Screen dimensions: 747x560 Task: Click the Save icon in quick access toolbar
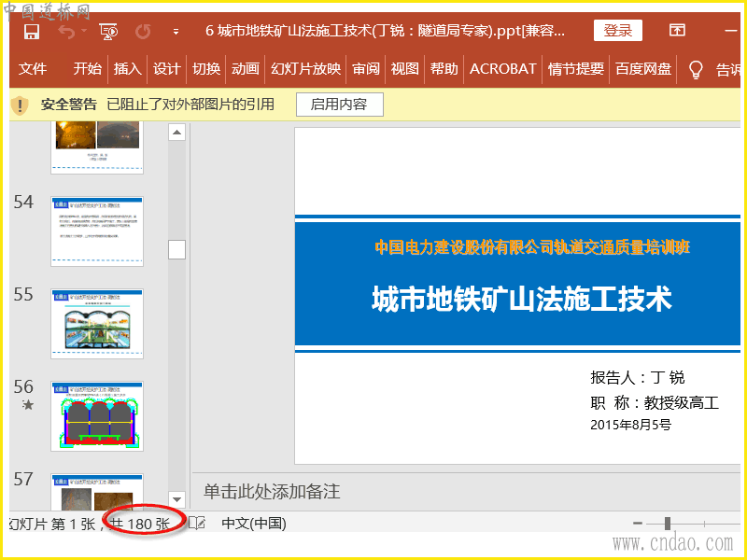[x=32, y=32]
